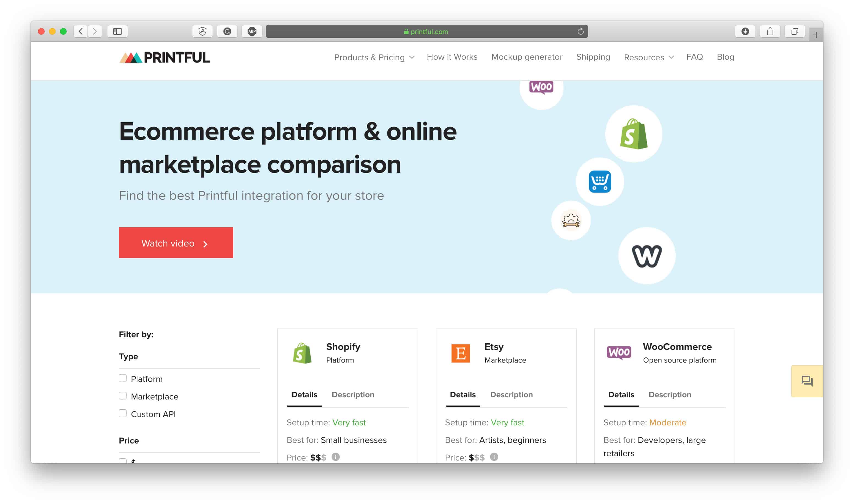Enable the Marketplace filter checkbox
Viewport: 854px width, 504px height.
(x=123, y=395)
